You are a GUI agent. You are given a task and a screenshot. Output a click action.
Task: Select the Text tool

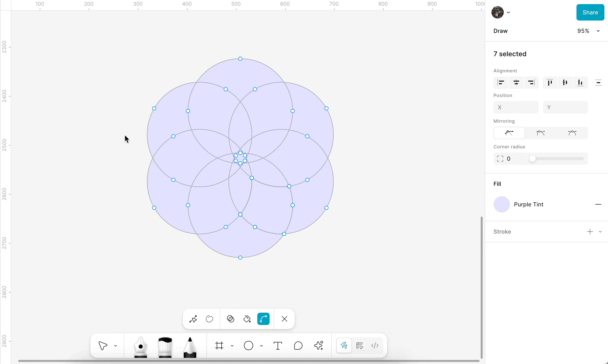coord(278,346)
